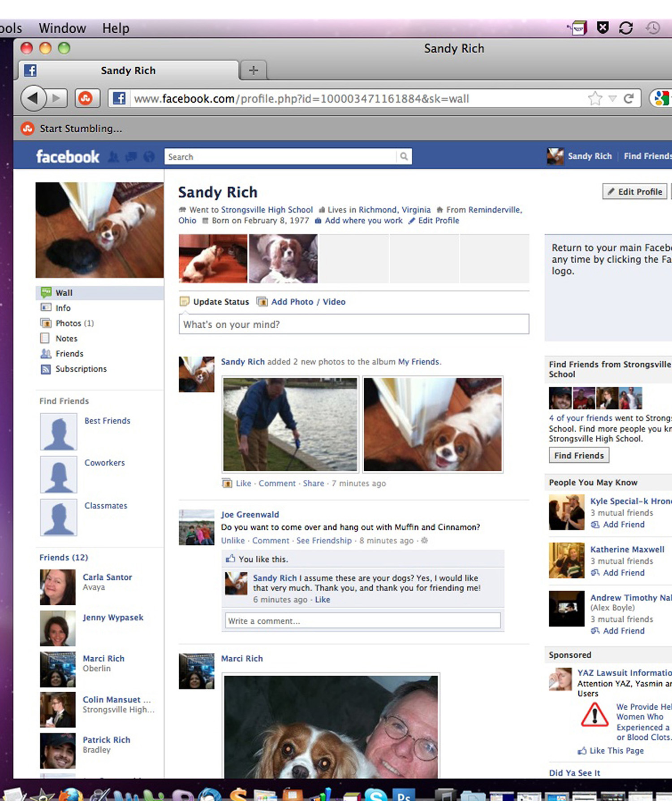The image size is (672, 807).
Task: Open a new tab with the plus button
Action: pos(253,70)
